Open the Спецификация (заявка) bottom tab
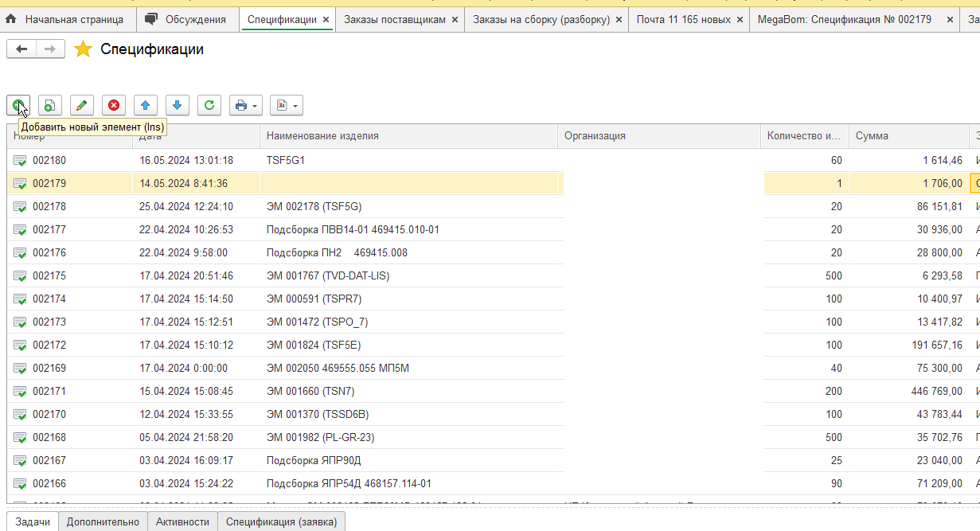The image size is (980, 531). pos(281,521)
